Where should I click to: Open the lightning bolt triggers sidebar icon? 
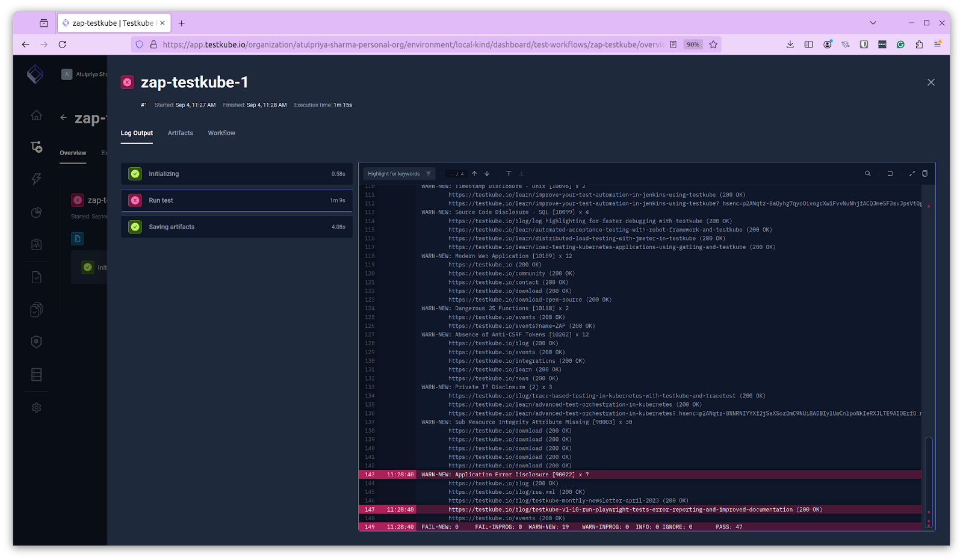pos(36,179)
